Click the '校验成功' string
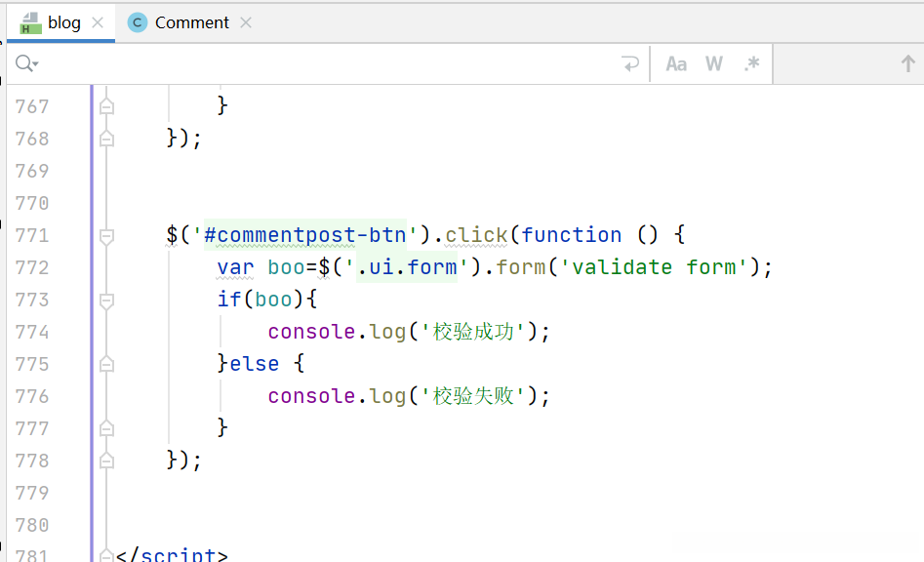Screen dimensions: 924x562 tap(473, 332)
